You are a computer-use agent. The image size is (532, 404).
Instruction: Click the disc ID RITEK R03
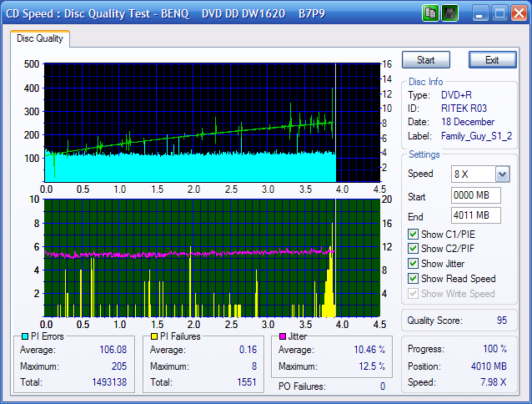tap(464, 109)
